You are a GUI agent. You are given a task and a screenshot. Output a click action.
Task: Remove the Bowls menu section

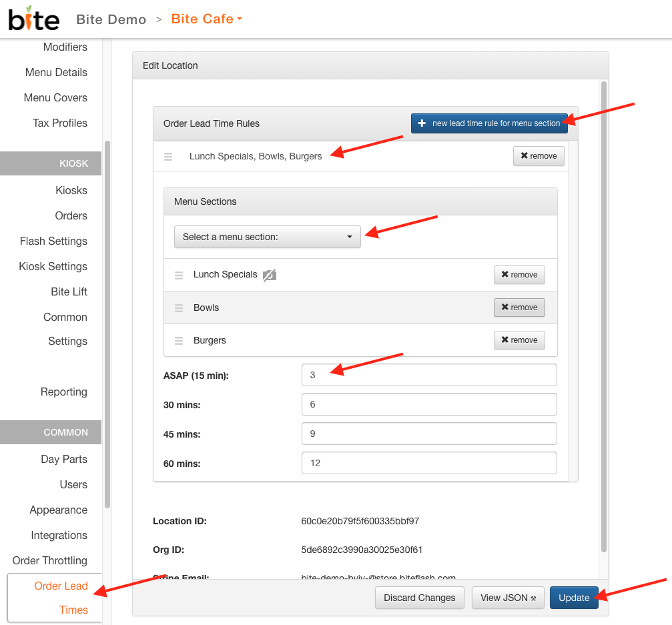pos(519,307)
